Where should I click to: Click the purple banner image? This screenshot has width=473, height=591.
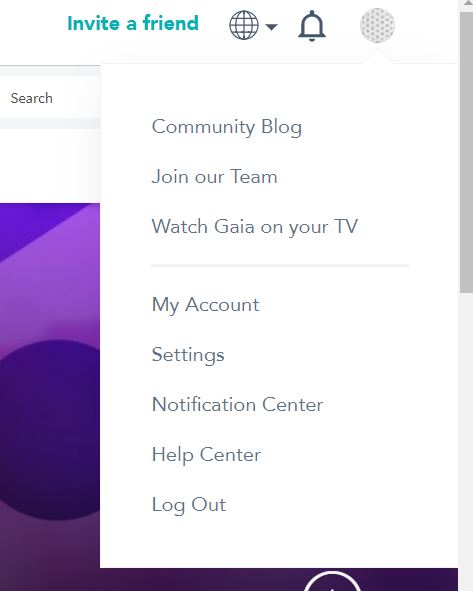click(50, 397)
